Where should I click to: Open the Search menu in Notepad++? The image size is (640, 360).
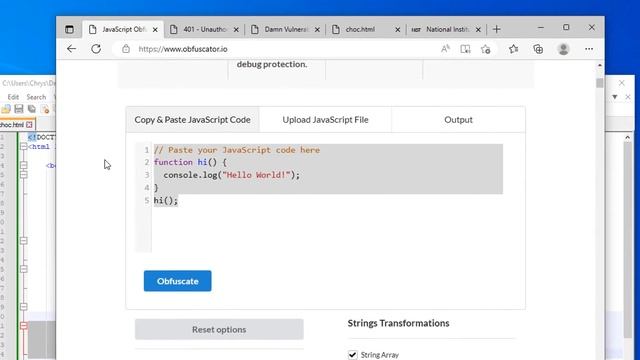click(x=36, y=97)
